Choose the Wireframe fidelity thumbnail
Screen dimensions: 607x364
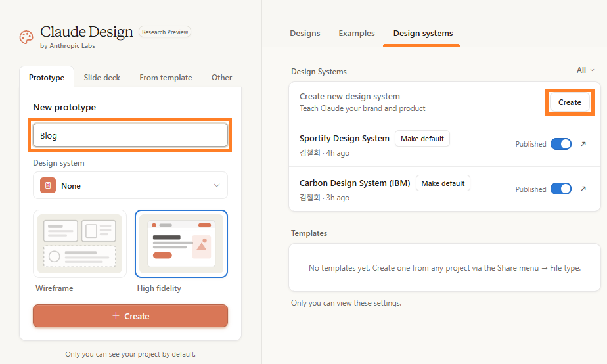[x=79, y=244]
